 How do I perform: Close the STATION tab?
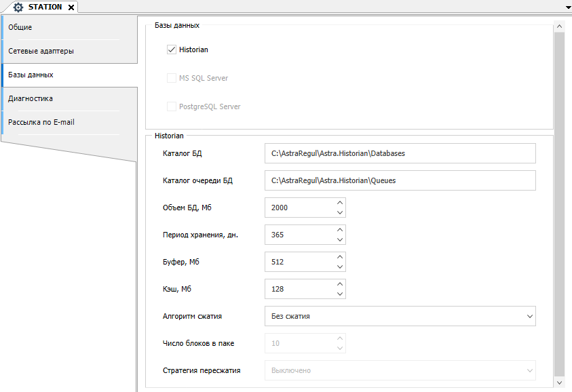(71, 7)
